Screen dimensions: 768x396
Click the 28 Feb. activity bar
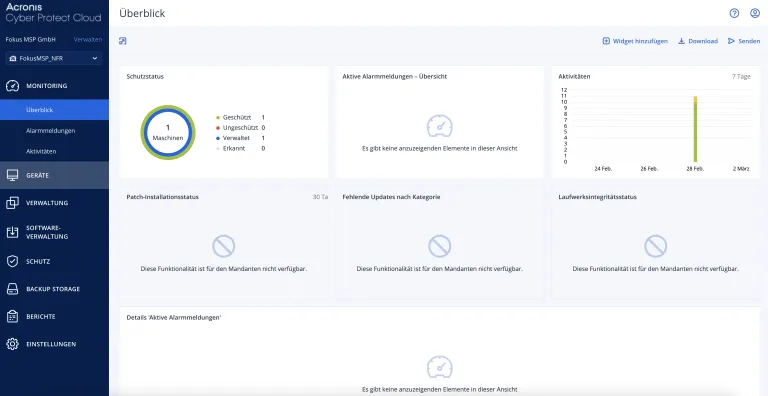(x=695, y=129)
